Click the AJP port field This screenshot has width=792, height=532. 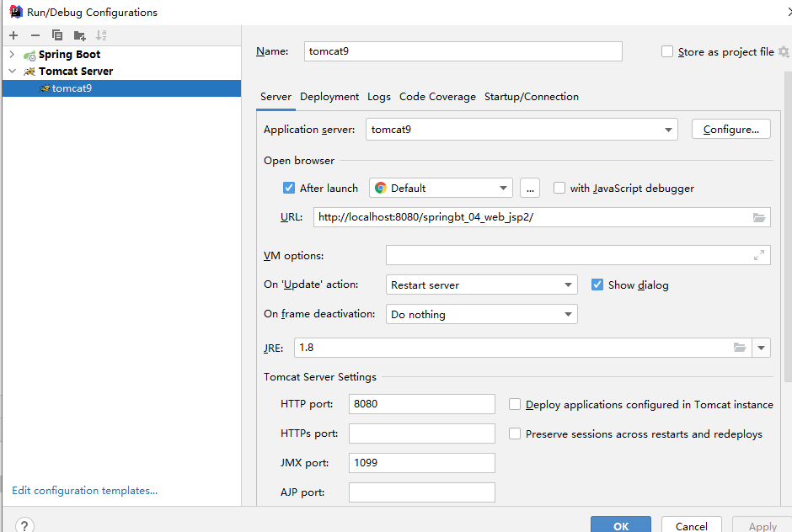click(422, 492)
